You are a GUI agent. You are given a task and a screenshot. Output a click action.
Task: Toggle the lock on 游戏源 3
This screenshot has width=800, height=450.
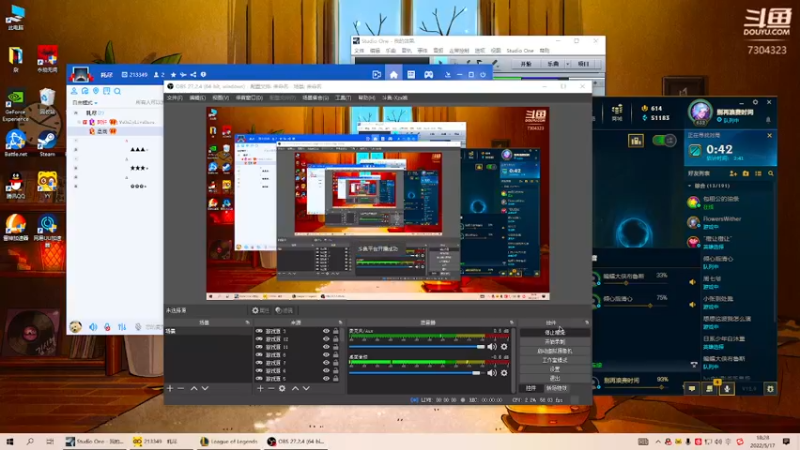[336, 331]
